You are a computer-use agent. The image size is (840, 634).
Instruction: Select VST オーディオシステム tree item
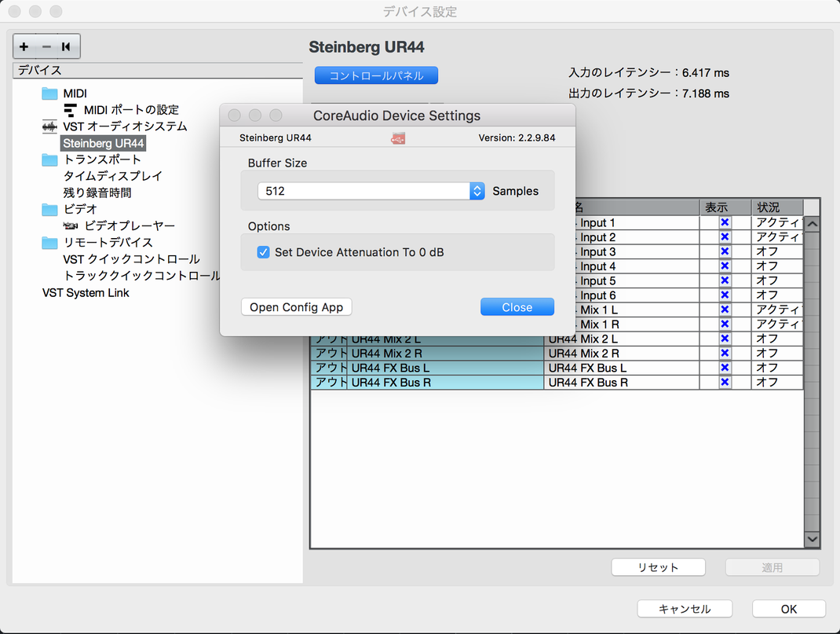click(x=125, y=126)
